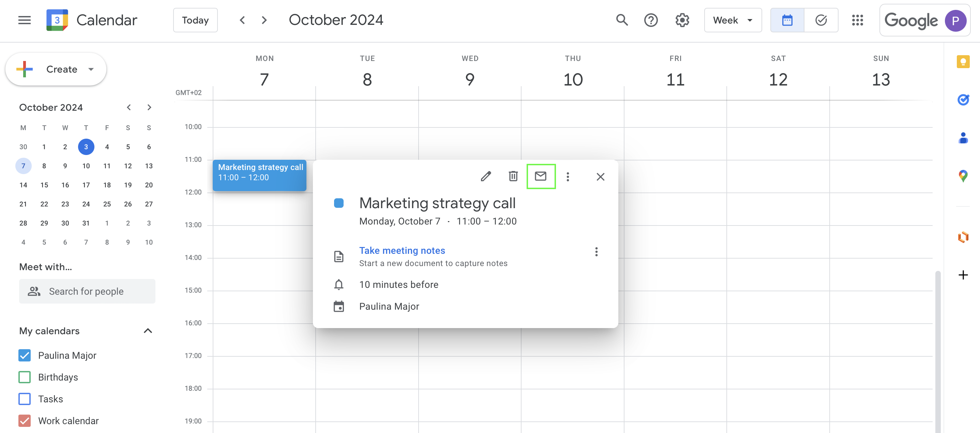This screenshot has width=980, height=433.
Task: Click the email/envelope icon on event popup
Action: pyautogui.click(x=541, y=175)
